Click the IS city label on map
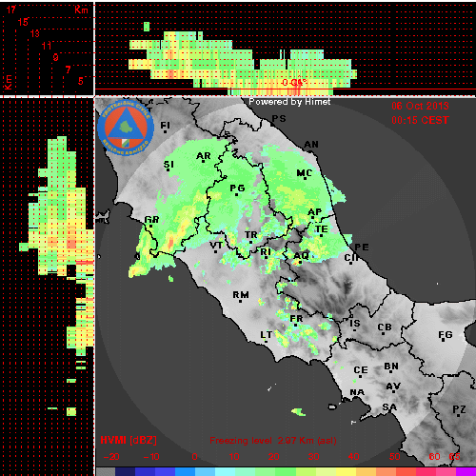The width and height of the screenshot is (476, 476). tap(355, 324)
